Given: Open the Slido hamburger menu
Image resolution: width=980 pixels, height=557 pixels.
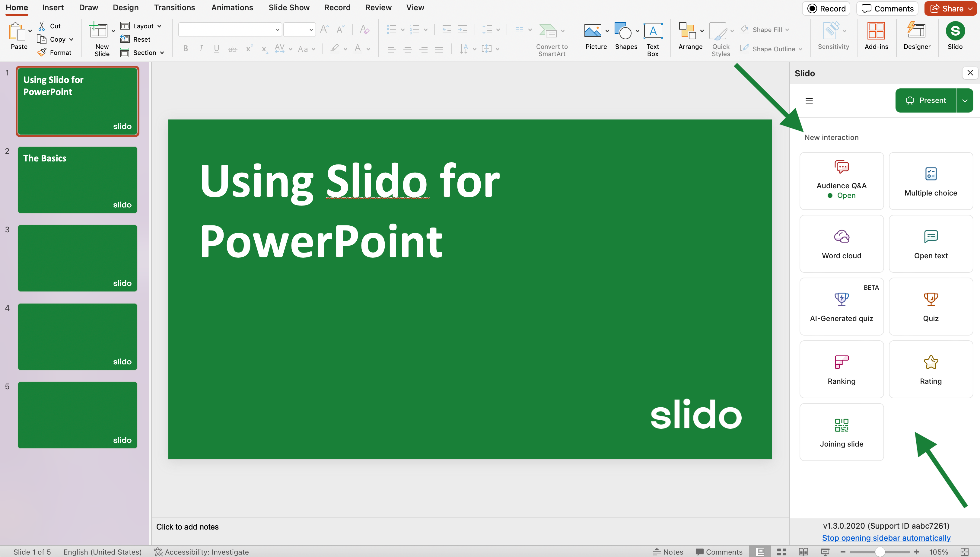Looking at the screenshot, I should click(809, 100).
